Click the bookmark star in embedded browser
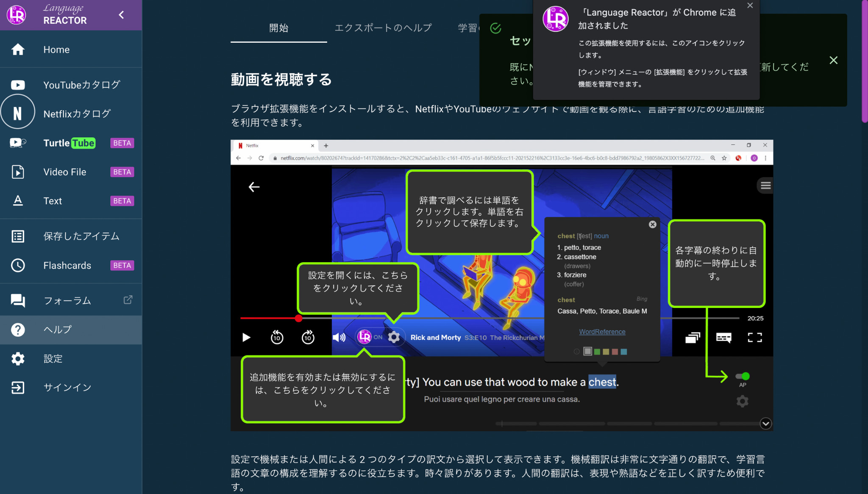Screen dimensions: 868x494 (x=724, y=158)
